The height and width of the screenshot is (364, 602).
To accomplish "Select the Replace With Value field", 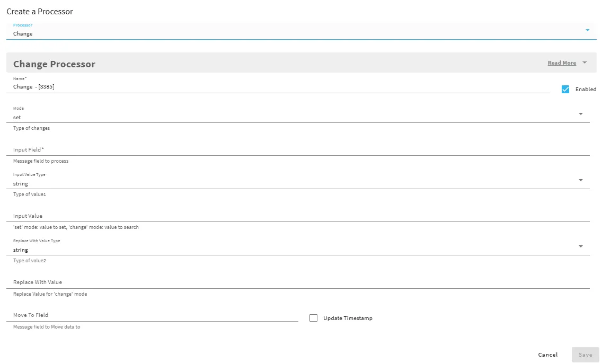I will (x=298, y=282).
